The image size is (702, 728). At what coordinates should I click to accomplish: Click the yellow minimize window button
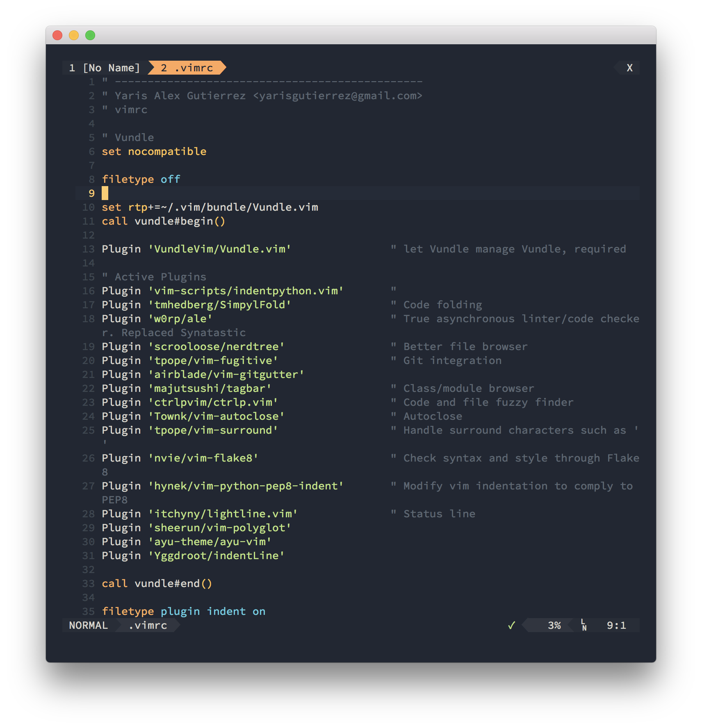(74, 35)
